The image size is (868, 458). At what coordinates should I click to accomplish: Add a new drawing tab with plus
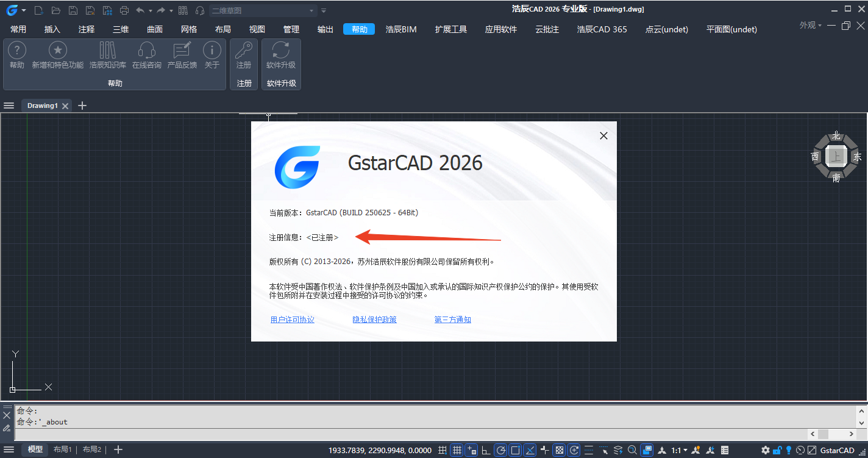tap(82, 106)
